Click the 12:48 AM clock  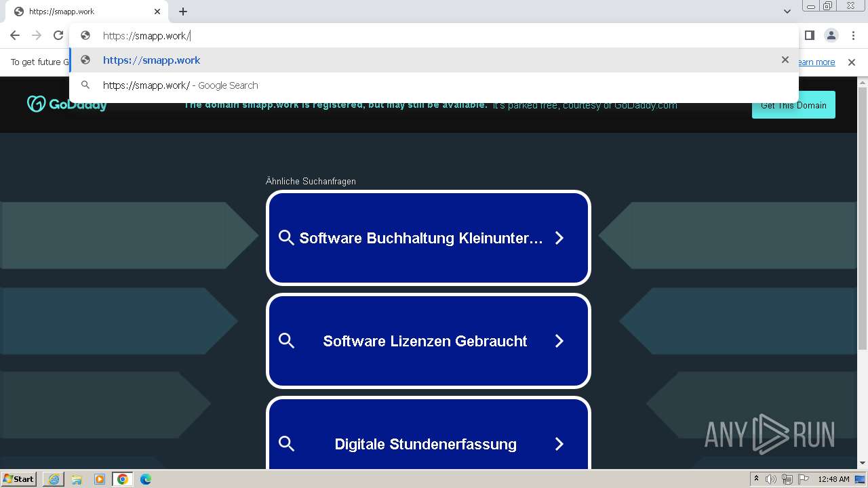pyautogui.click(x=833, y=479)
